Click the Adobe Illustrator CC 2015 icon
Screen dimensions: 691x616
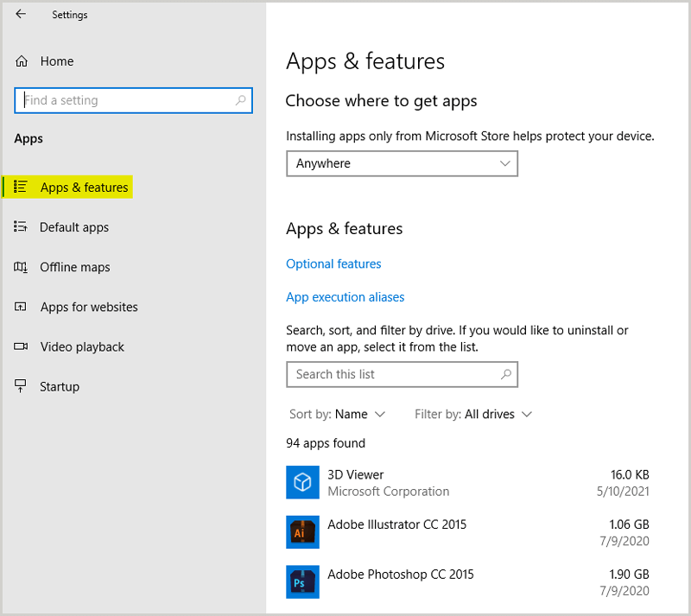pyautogui.click(x=302, y=532)
